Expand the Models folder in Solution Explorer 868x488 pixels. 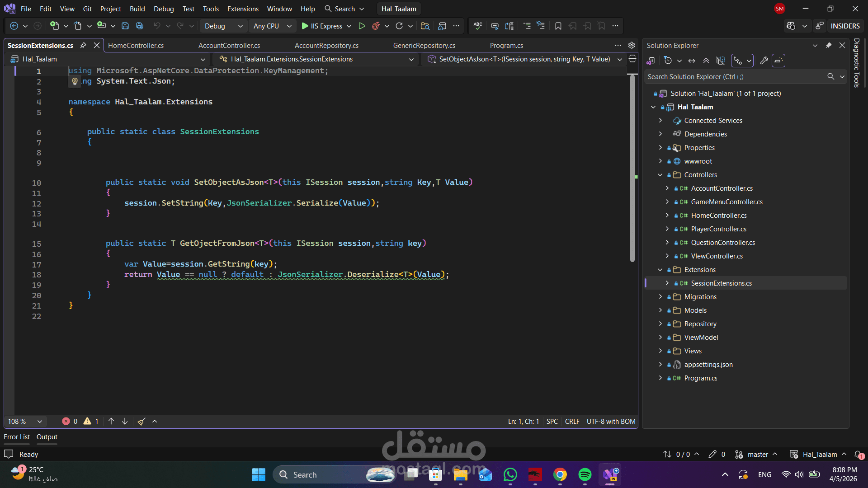click(660, 310)
